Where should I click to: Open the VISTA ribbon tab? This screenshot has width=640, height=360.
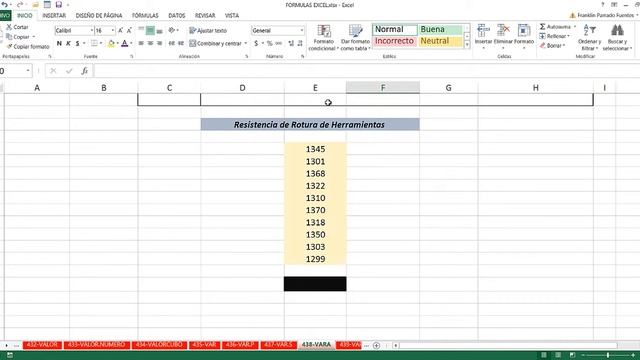coord(232,16)
